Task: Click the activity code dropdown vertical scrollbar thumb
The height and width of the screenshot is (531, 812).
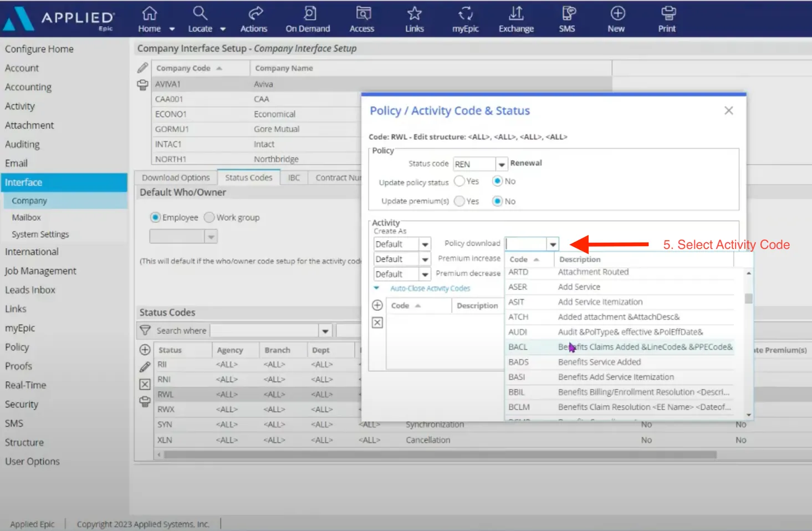Action: (x=749, y=298)
